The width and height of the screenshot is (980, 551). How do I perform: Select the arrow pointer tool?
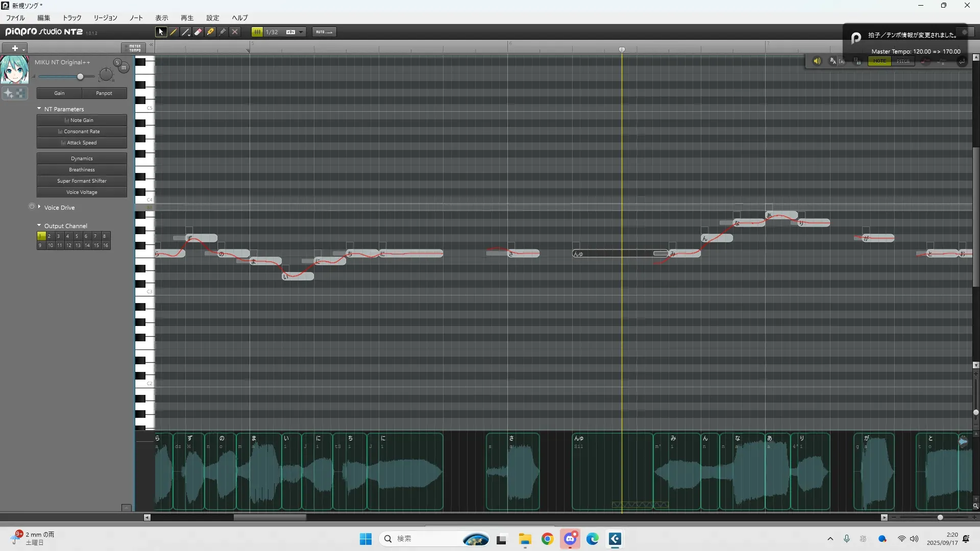161,32
